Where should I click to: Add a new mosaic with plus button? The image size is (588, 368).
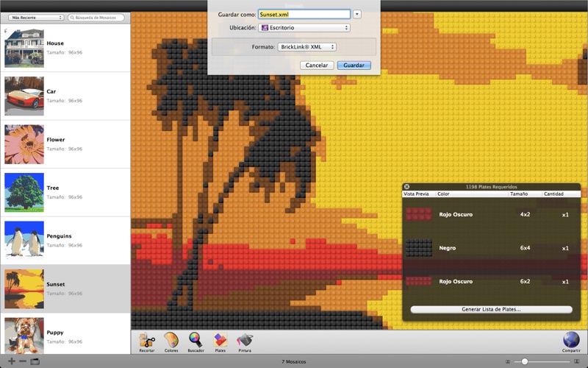pos(12,361)
